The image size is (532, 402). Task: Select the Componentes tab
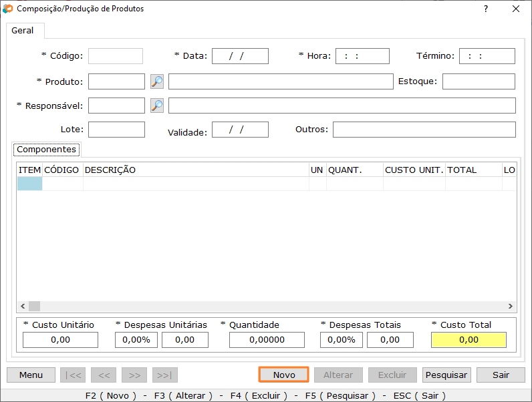tap(47, 150)
